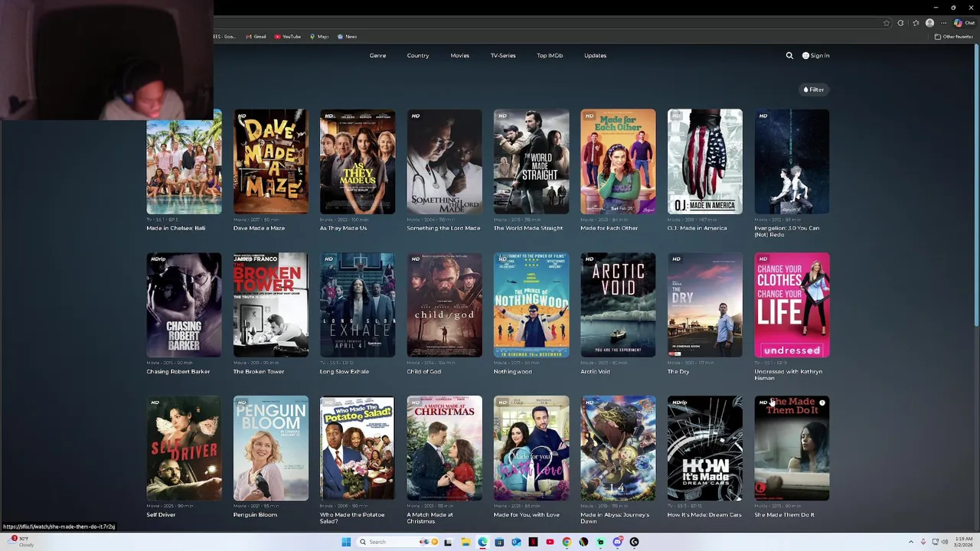Open the clock showing 1:19 AM

964,542
